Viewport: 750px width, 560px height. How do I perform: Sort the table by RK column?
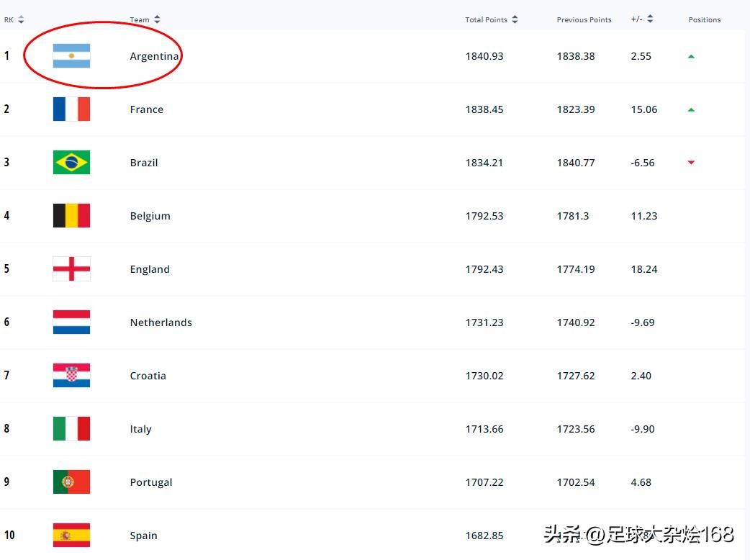pyautogui.click(x=19, y=19)
